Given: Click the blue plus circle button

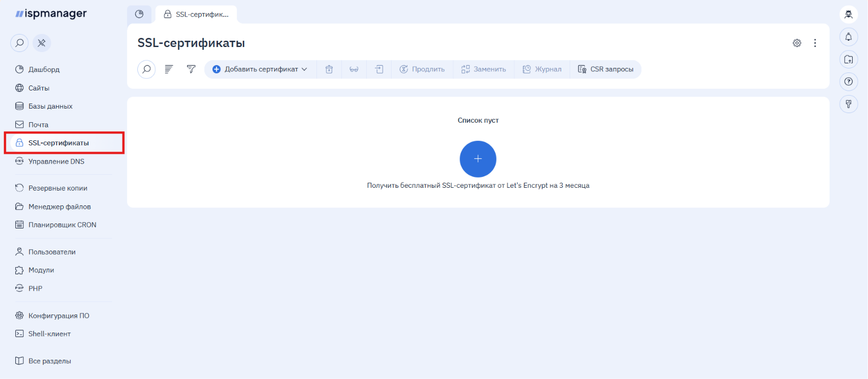Looking at the screenshot, I should [478, 159].
